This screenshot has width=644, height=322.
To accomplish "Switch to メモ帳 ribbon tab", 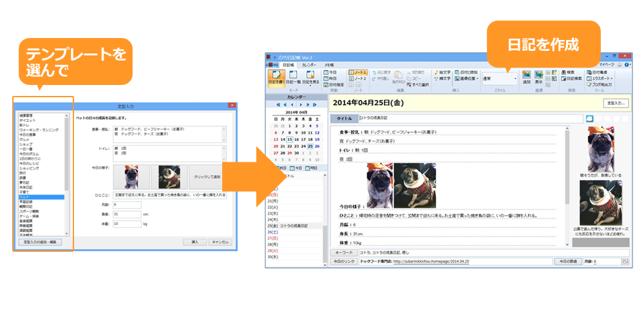I will pos(329,65).
